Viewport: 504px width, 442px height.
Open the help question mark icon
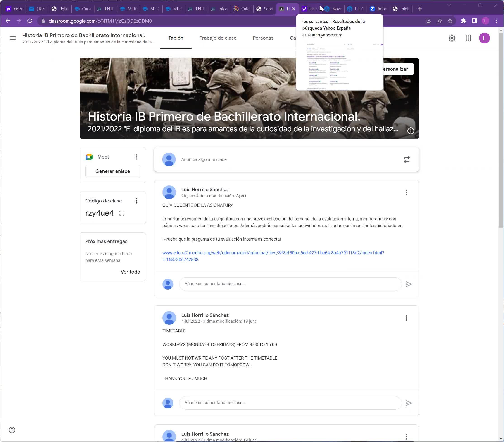pyautogui.click(x=12, y=430)
